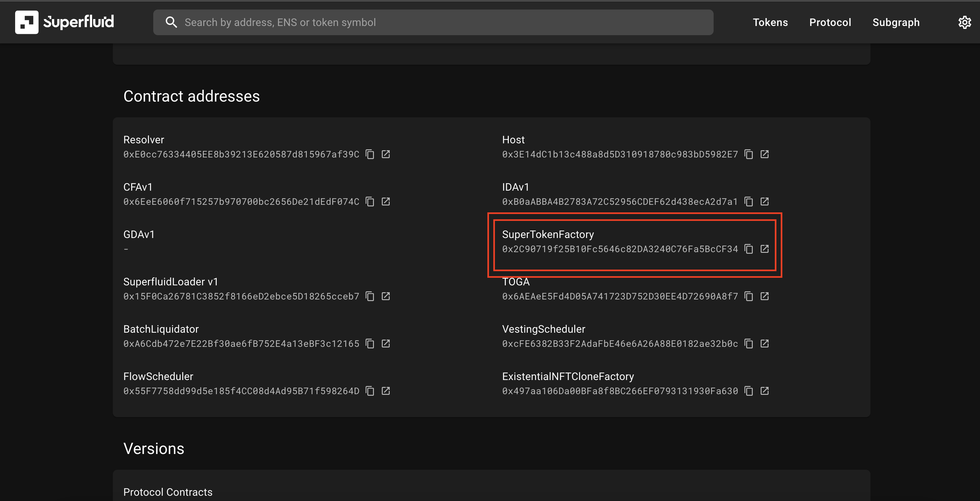The width and height of the screenshot is (980, 501).
Task: Copy the Host contract address
Action: (x=749, y=154)
